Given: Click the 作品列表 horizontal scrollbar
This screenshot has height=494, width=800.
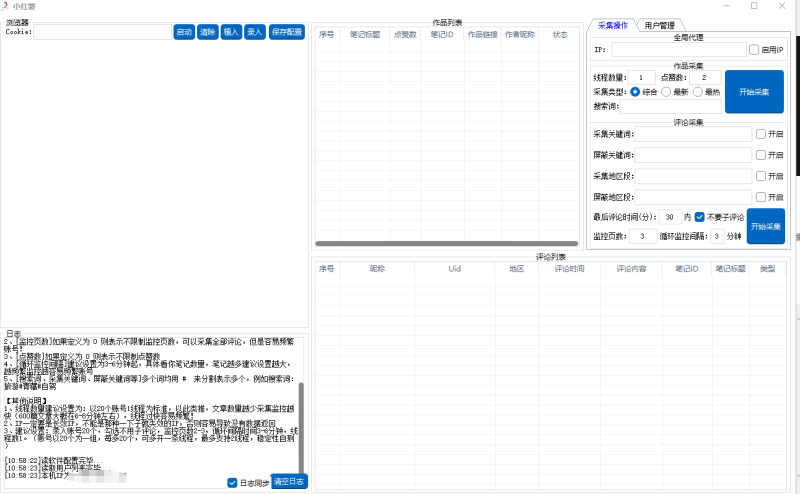Looking at the screenshot, I should tap(446, 243).
